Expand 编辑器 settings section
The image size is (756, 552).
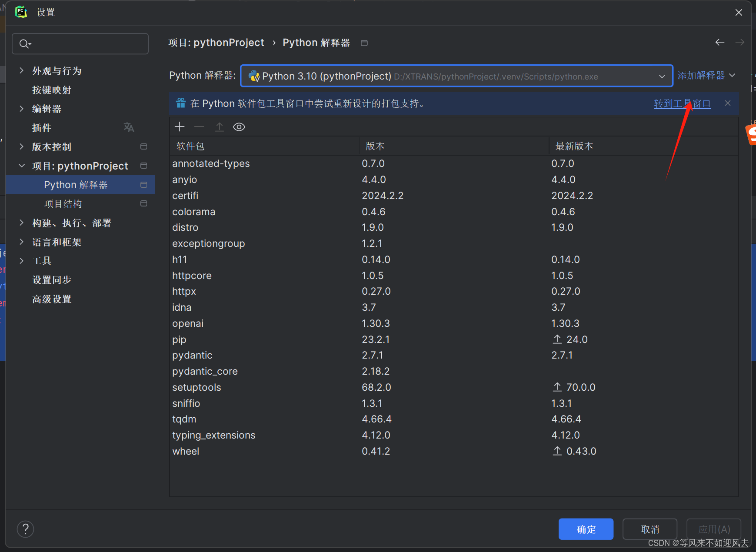(x=21, y=109)
